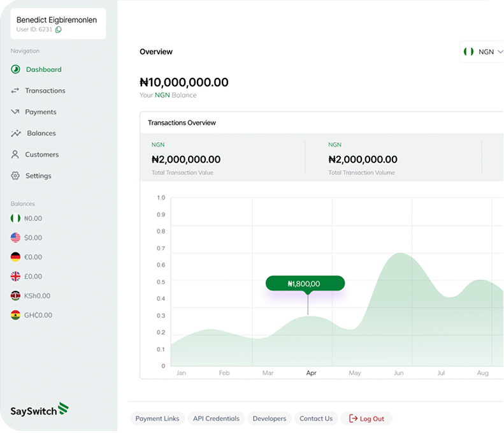Click the Balances chart icon
The image size is (504, 433).
coord(16,133)
